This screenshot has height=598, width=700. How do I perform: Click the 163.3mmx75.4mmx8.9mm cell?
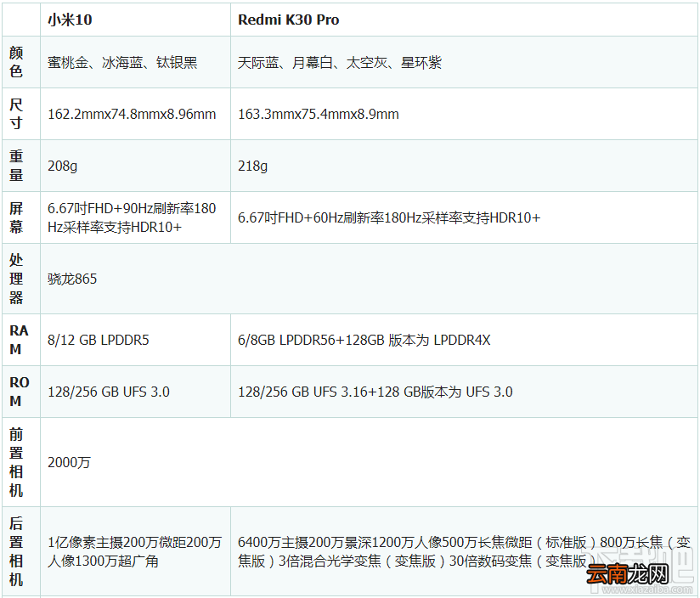(x=464, y=114)
